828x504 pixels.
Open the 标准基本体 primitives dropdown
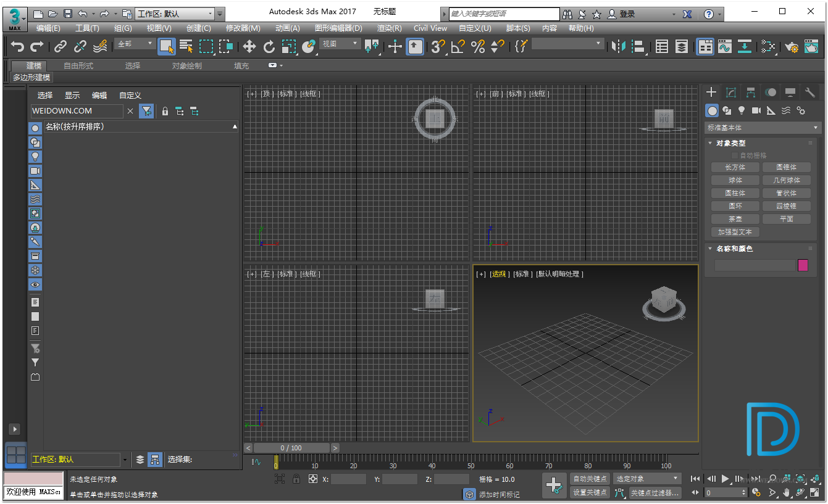(763, 128)
